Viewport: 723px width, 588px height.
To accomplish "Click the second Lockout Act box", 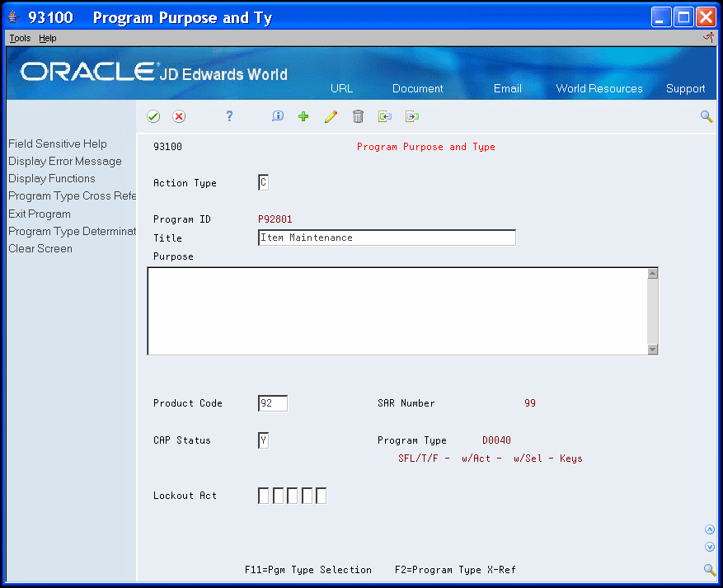I will click(278, 496).
